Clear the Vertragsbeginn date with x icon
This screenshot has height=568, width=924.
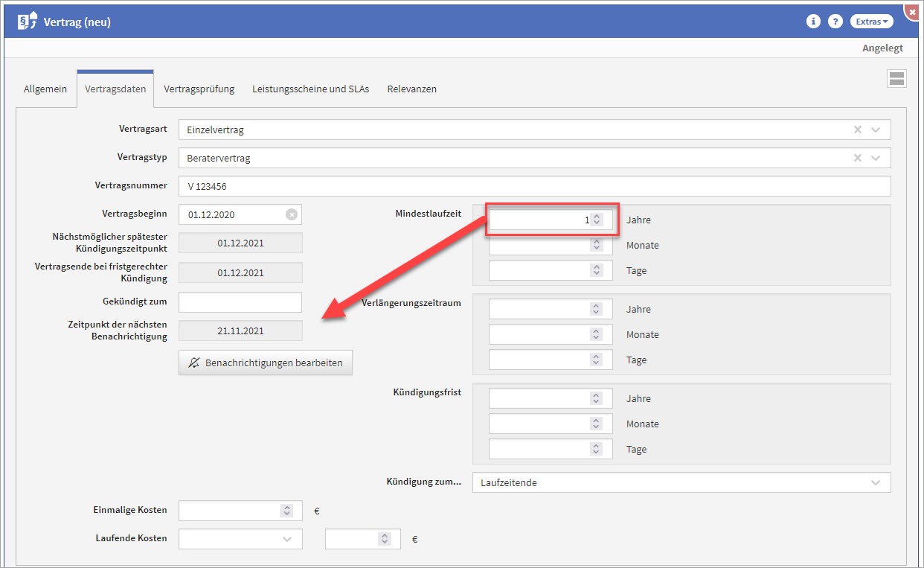292,214
